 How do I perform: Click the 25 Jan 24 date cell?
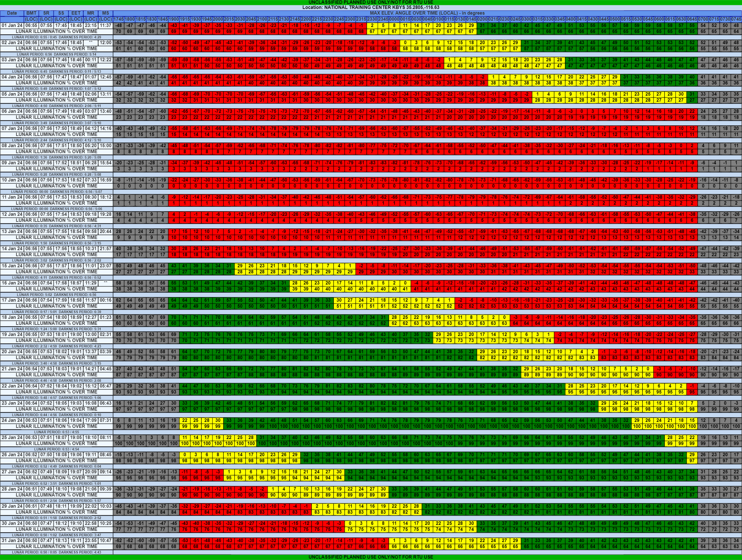pyautogui.click(x=12, y=438)
